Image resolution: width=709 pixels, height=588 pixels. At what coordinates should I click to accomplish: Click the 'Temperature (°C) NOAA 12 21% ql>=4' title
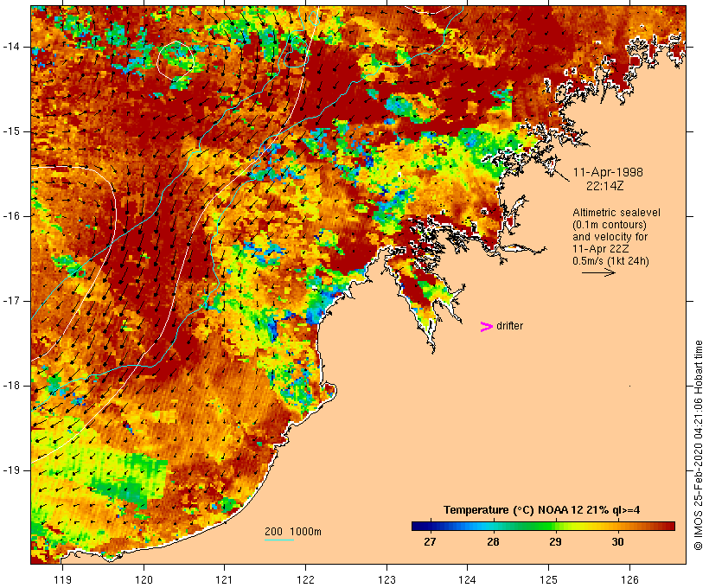(x=542, y=510)
